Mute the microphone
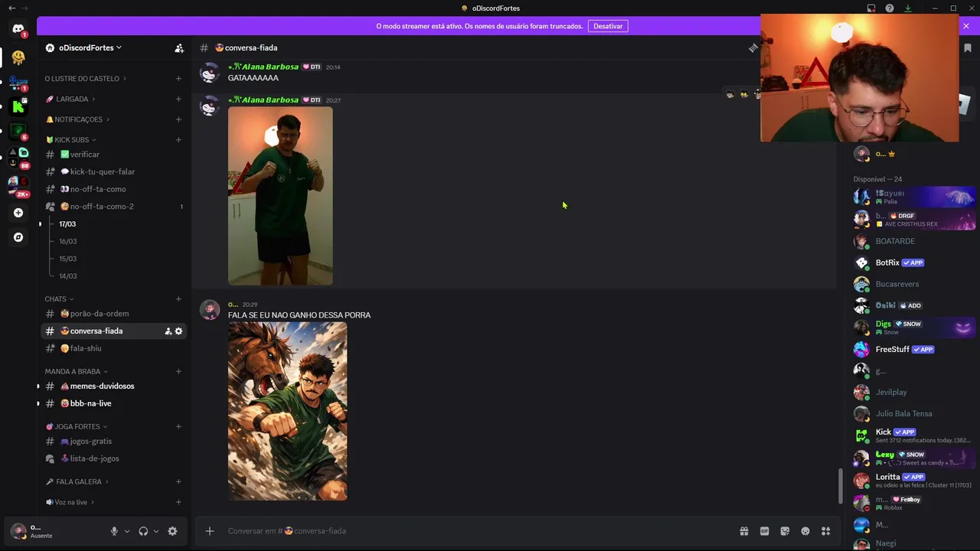This screenshot has height=551, width=980. 114,531
